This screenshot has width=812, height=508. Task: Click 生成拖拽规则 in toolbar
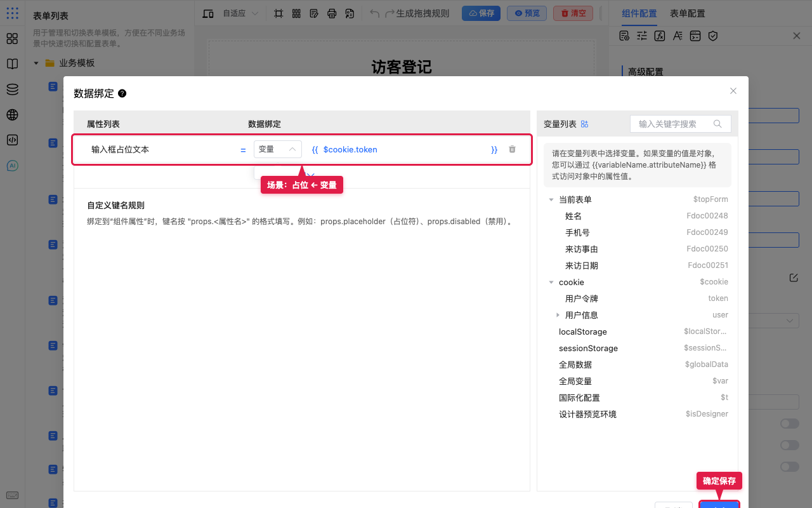(x=422, y=13)
